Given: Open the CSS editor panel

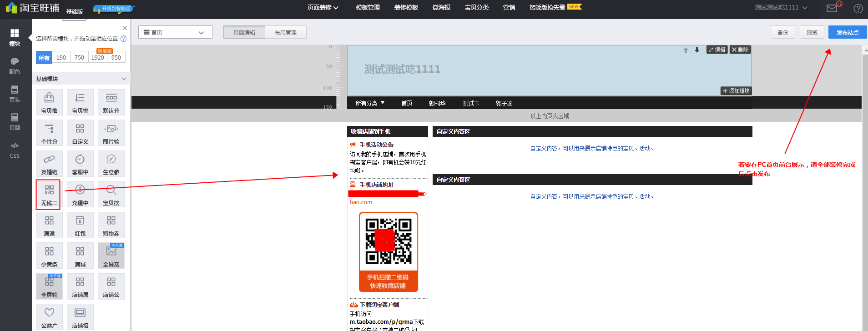Looking at the screenshot, I should click(15, 150).
